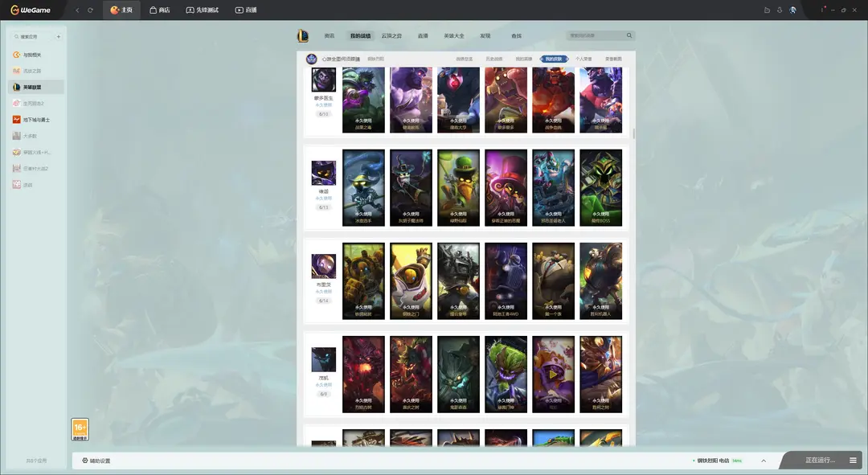This screenshot has height=475, width=868.
Task: Select 逆战 game in sidebar
Action: pyautogui.click(x=36, y=185)
